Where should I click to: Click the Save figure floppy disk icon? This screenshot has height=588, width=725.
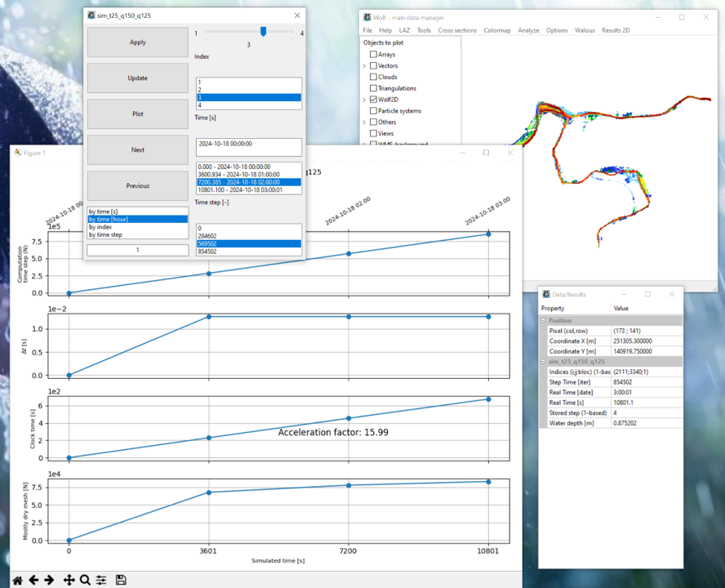tap(121, 580)
